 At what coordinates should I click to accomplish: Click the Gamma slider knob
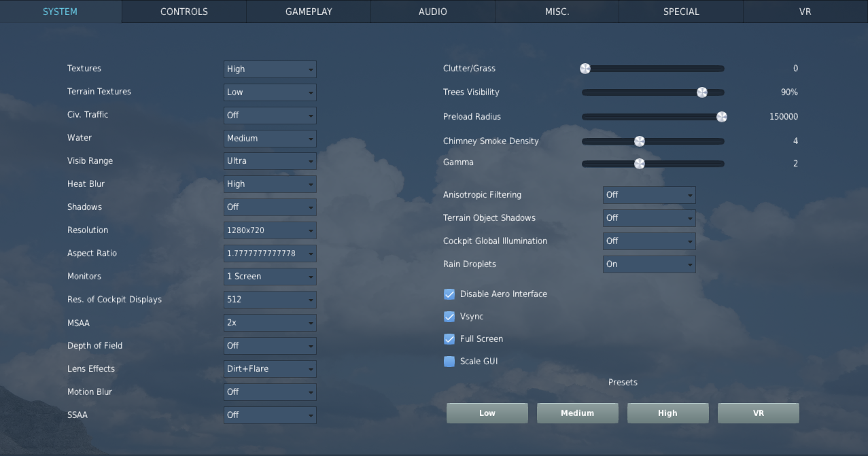pyautogui.click(x=639, y=164)
